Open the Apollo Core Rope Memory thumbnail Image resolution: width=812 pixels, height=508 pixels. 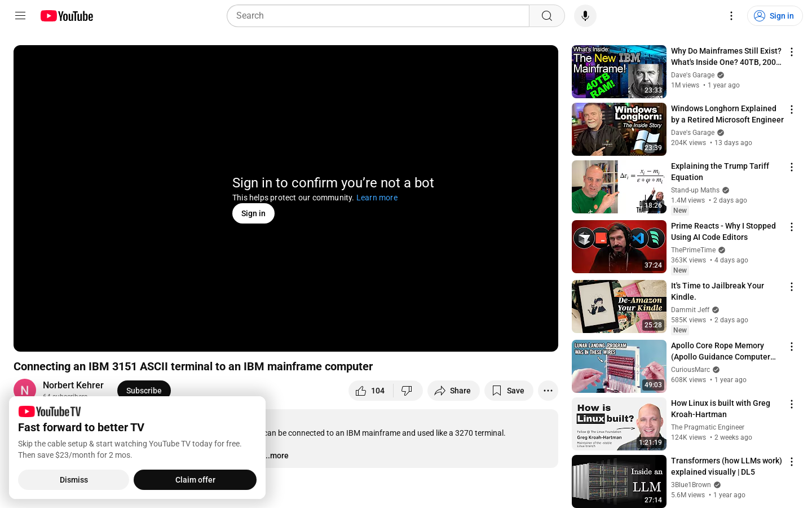click(x=619, y=366)
